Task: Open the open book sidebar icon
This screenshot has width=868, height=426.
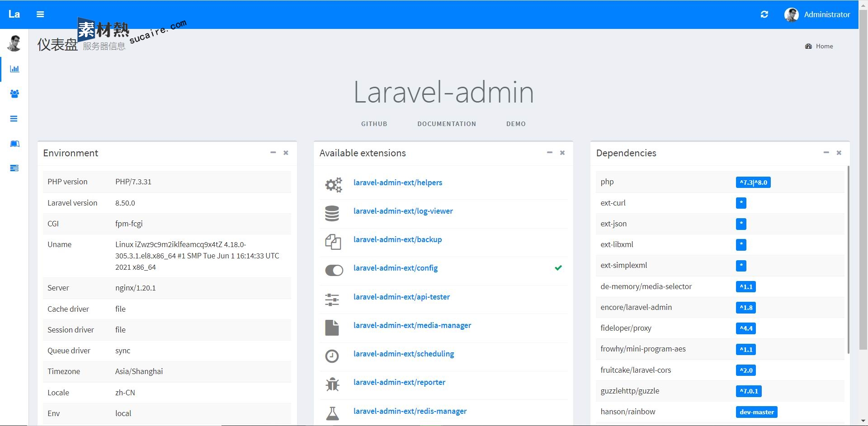Action: (14, 144)
